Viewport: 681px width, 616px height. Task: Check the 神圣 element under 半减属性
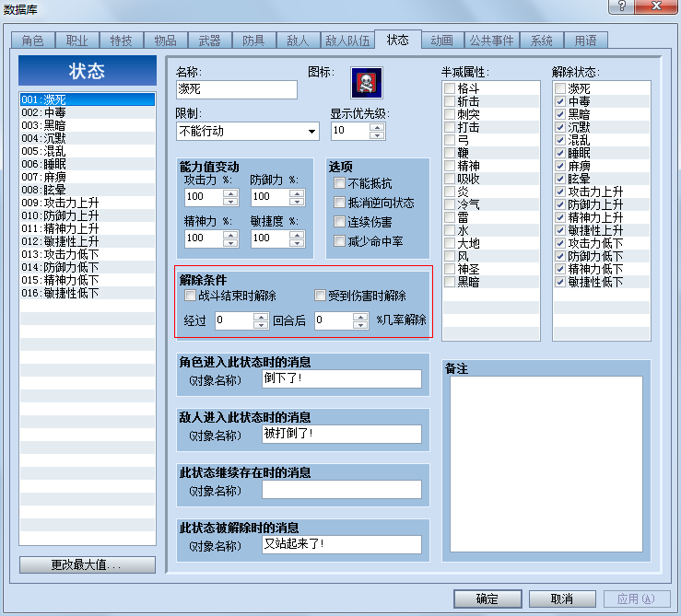(x=450, y=269)
